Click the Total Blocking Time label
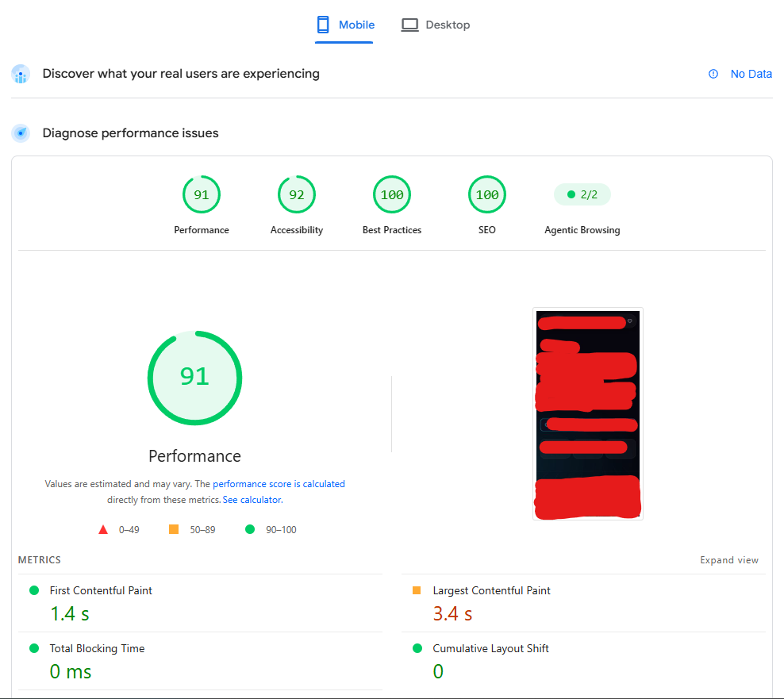Image resolution: width=784 pixels, height=699 pixels. (97, 648)
